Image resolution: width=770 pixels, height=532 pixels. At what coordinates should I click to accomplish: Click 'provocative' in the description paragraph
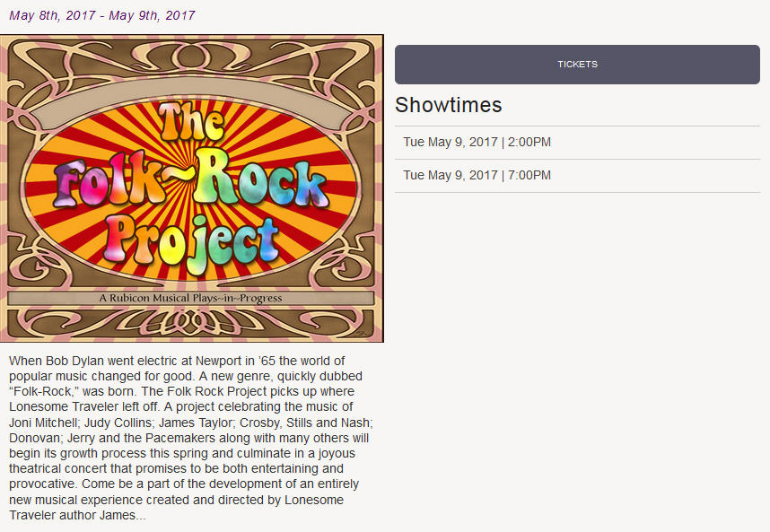click(40, 484)
